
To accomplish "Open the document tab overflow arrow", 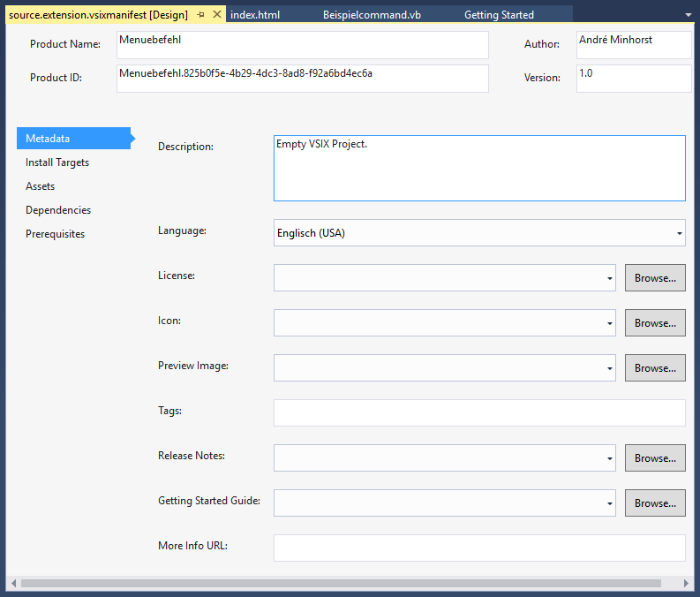I will tap(688, 15).
